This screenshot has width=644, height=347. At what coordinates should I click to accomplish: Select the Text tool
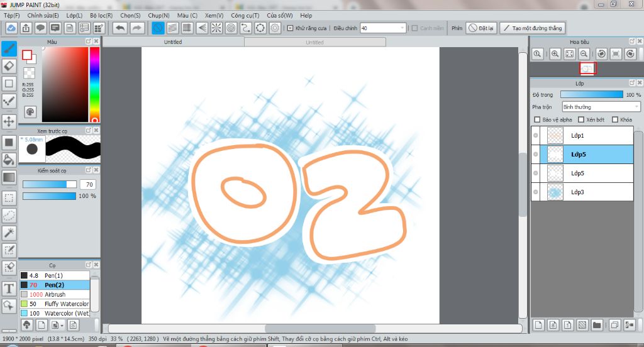pyautogui.click(x=9, y=289)
